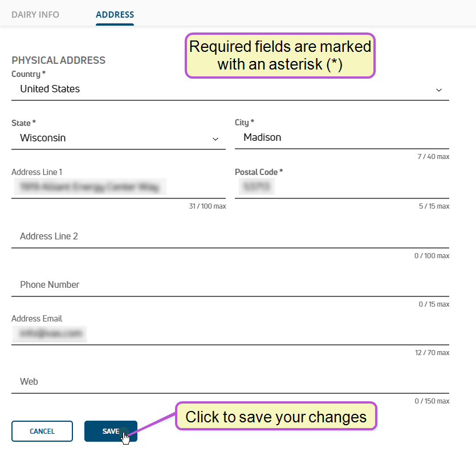
Task: Click the 'Click to save your changes' callout
Action: click(276, 417)
